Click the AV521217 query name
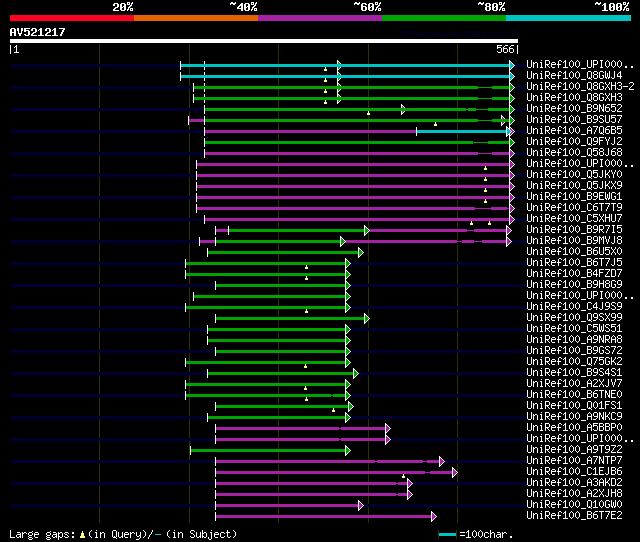640x542 pixels. (x=38, y=32)
